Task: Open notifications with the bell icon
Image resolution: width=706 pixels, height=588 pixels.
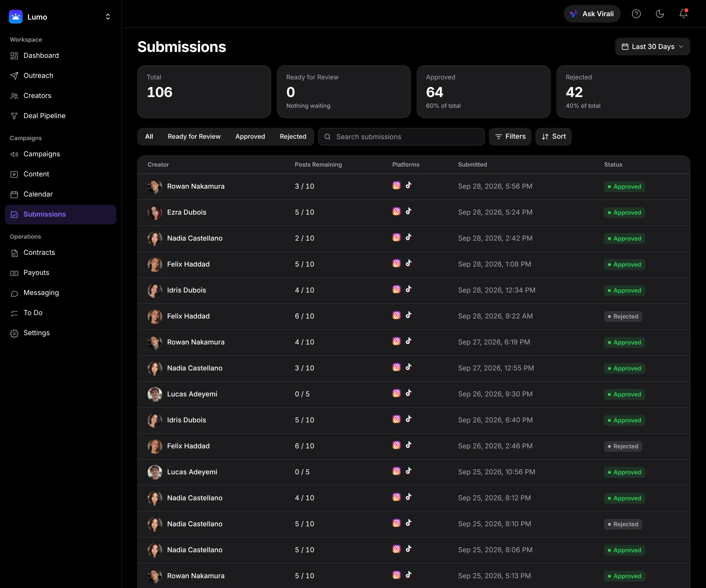Action: coord(683,14)
